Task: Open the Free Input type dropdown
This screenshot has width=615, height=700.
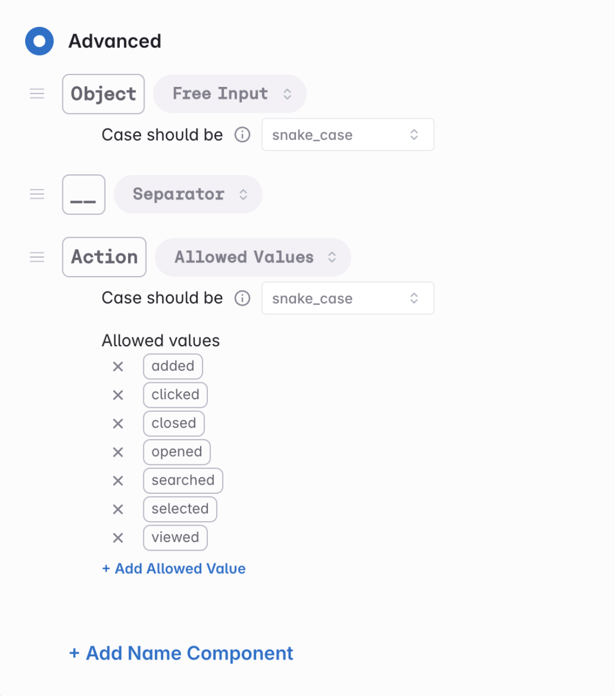Action: (230, 94)
